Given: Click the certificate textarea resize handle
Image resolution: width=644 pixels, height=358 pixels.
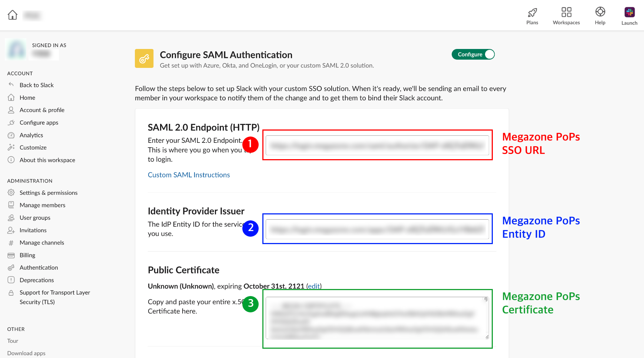Looking at the screenshot, I should click(x=487, y=337).
